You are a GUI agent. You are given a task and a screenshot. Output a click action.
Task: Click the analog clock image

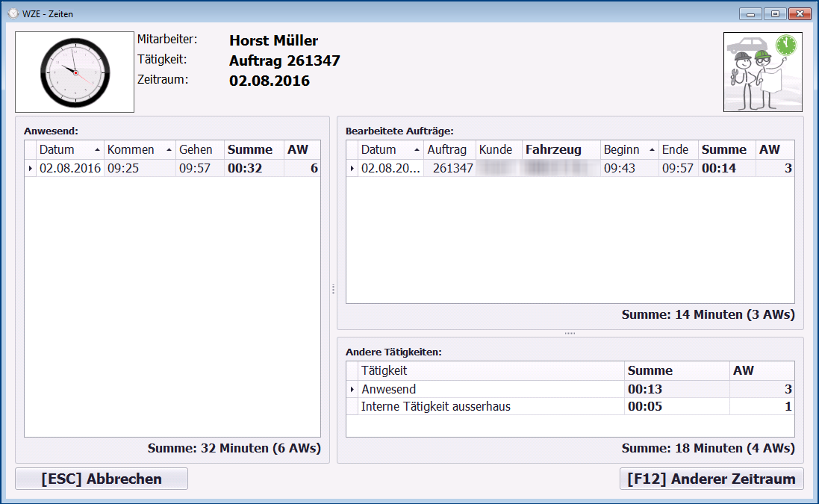point(75,72)
